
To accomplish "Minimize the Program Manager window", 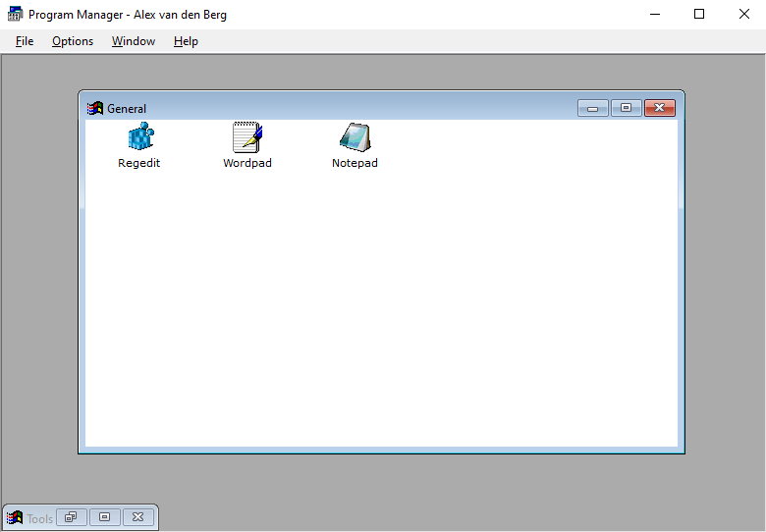I will [x=655, y=14].
